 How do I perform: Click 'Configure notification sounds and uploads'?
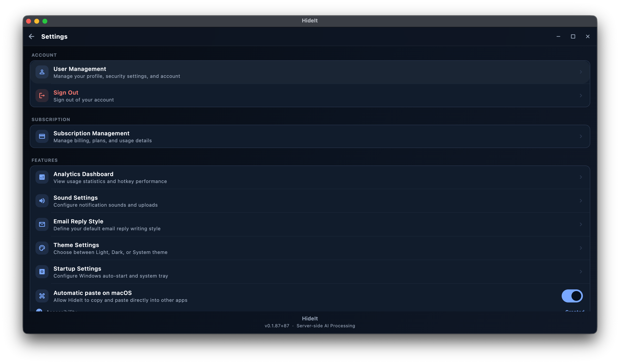tap(106, 205)
